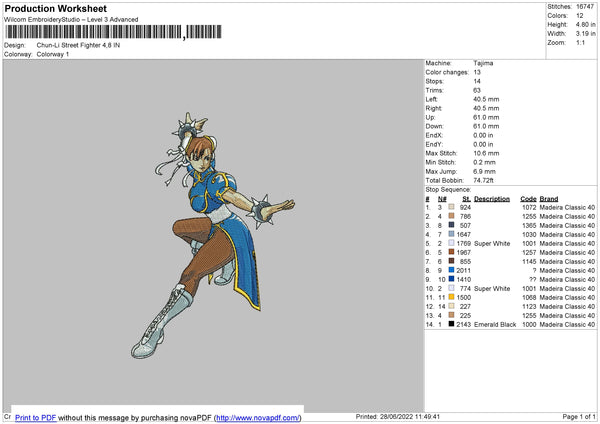The image size is (600, 424).
Task: Click thread code '1123' in stop 12
Action: (x=529, y=307)
